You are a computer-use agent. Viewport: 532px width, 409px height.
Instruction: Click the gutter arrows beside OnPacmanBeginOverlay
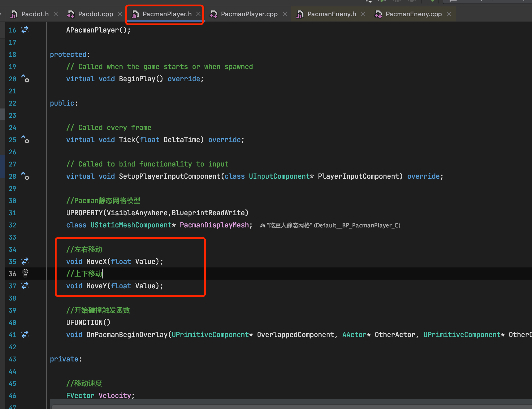pos(25,334)
